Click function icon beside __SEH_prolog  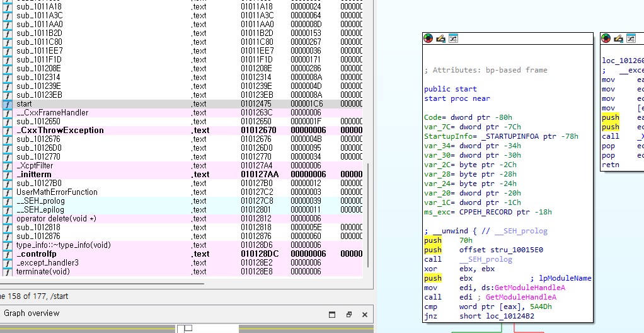click(x=8, y=201)
